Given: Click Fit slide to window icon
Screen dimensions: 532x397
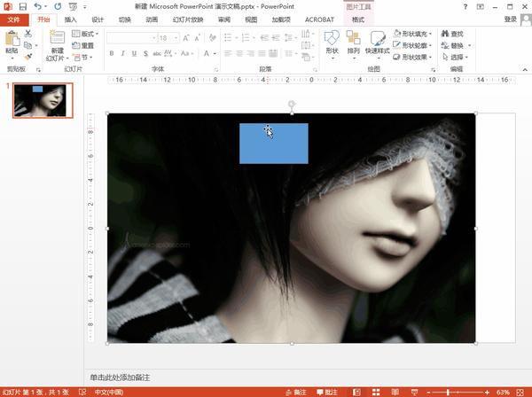Looking at the screenshot, I should [520, 393].
